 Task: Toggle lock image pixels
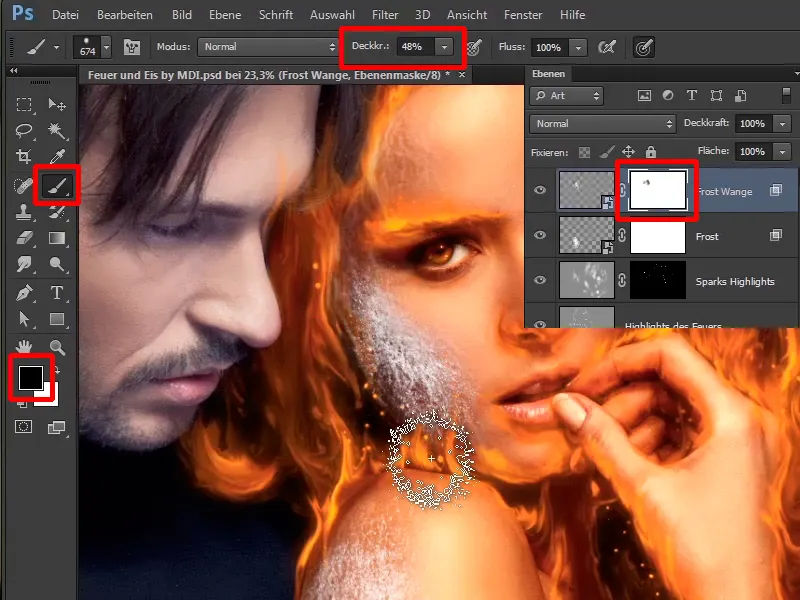point(607,152)
